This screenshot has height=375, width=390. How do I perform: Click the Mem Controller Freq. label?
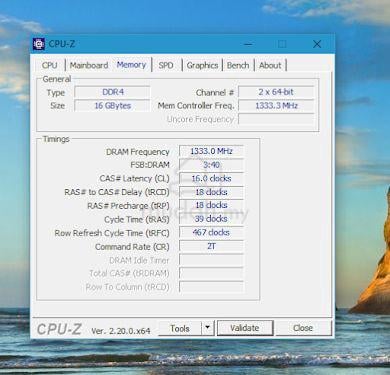click(x=196, y=106)
